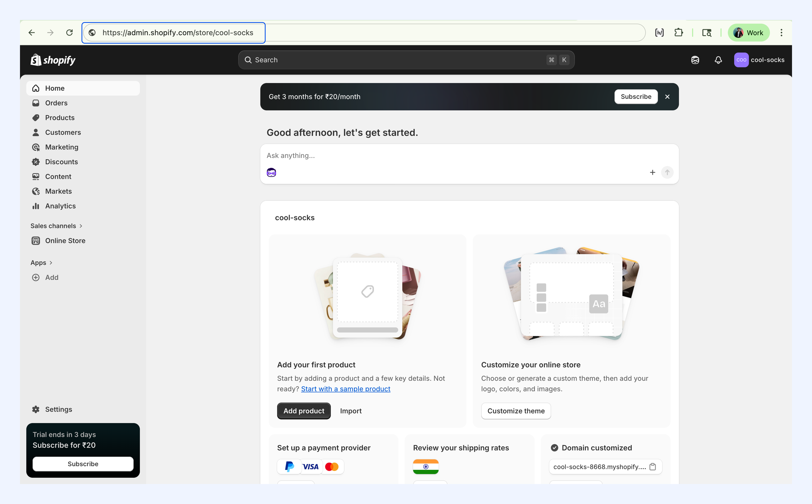This screenshot has height=504, width=812.
Task: Click the Visa payment logo
Action: 311,467
